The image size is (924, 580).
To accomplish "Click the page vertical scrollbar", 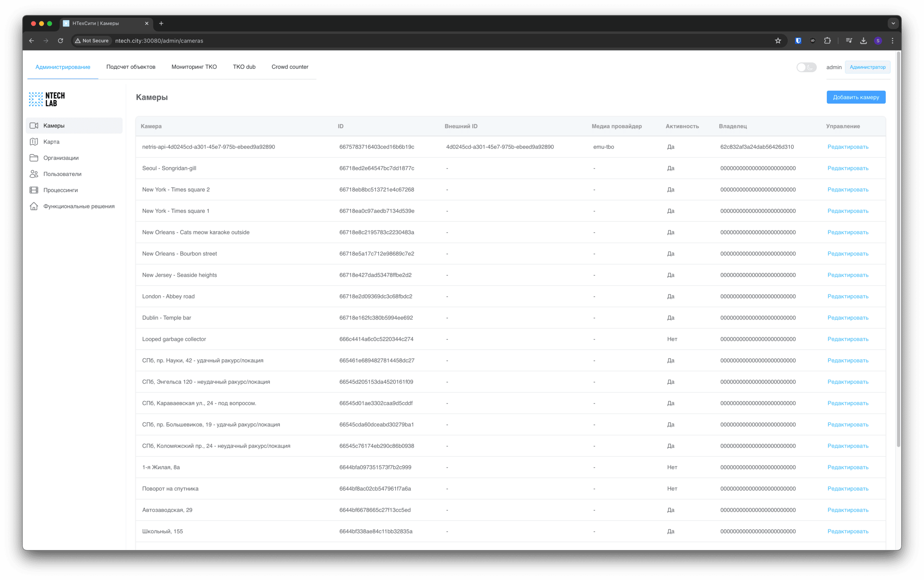I will tap(898, 250).
